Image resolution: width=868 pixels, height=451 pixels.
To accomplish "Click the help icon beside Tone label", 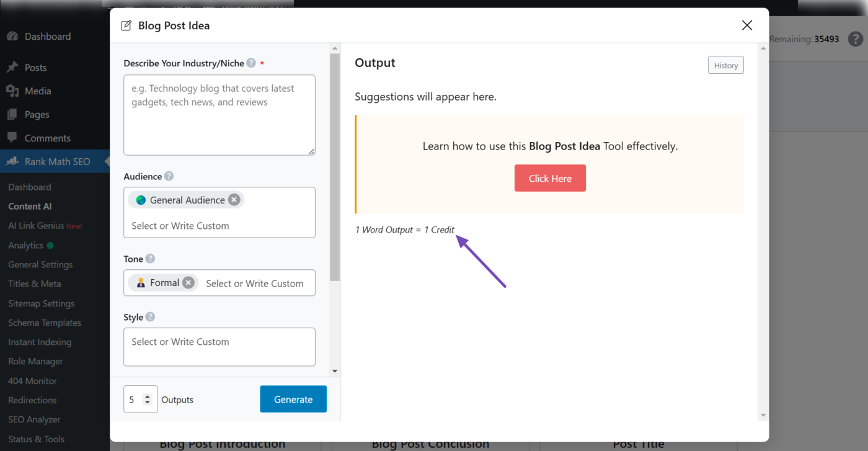I will point(150,259).
